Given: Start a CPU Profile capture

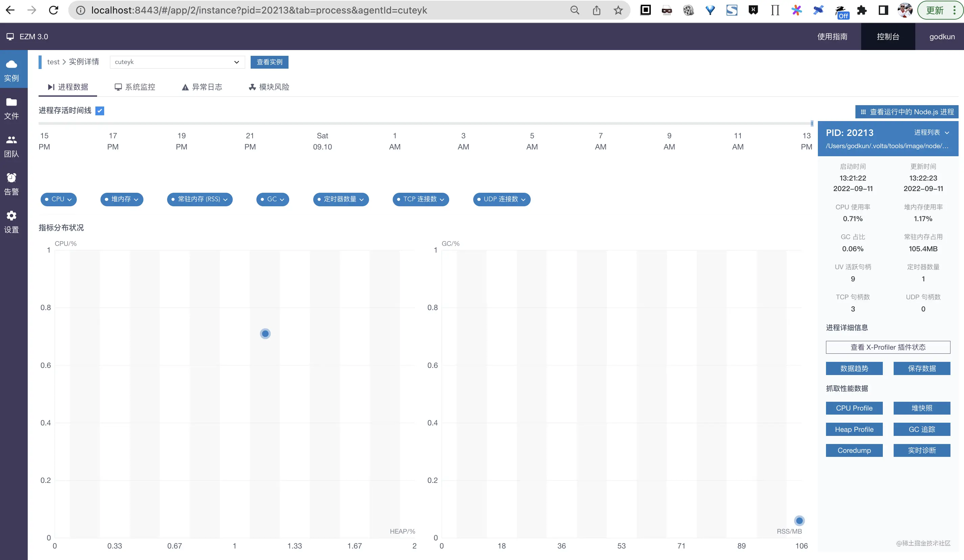Looking at the screenshot, I should [854, 408].
